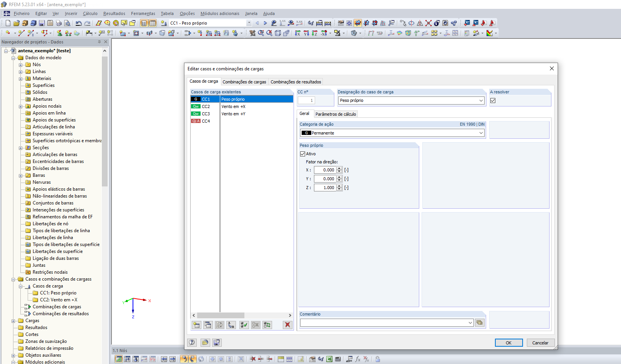Open the CC1 load case toolbar dropdown
The height and width of the screenshot is (364, 621).
pyautogui.click(x=249, y=23)
